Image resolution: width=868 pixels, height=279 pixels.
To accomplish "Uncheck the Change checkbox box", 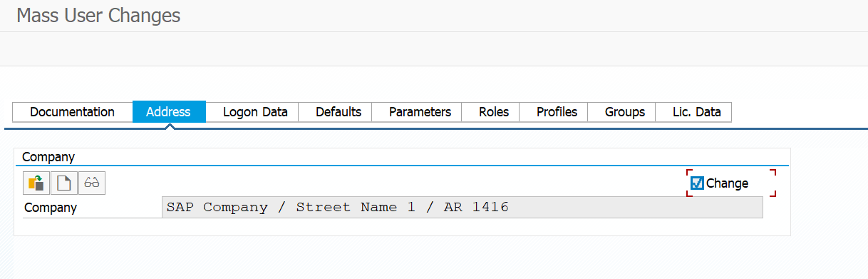I will click(697, 183).
